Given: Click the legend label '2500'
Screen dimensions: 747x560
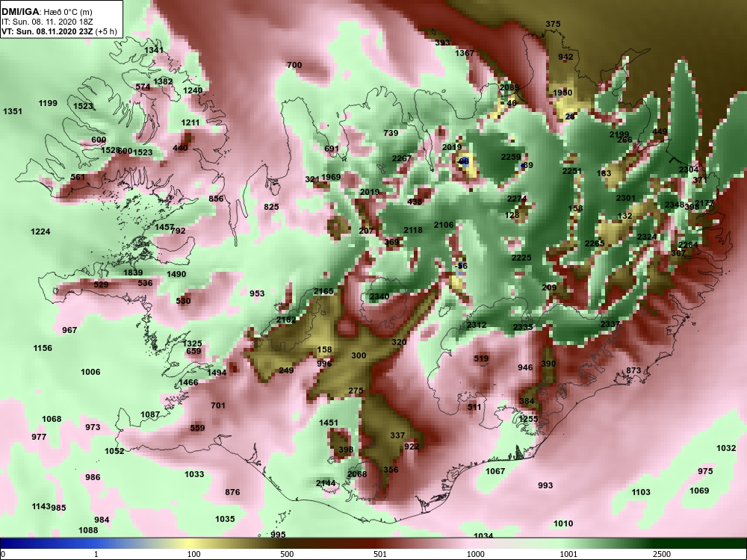Looking at the screenshot, I should click(661, 554).
